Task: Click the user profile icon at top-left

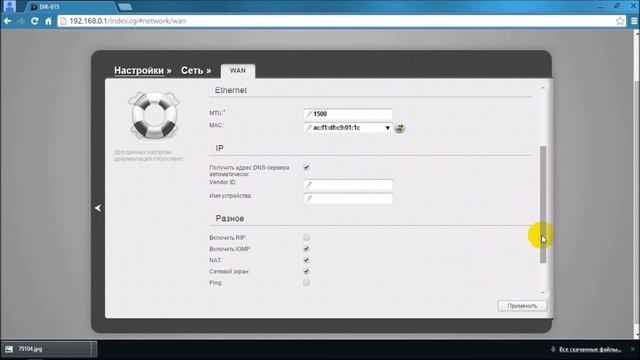Action: point(9,6)
